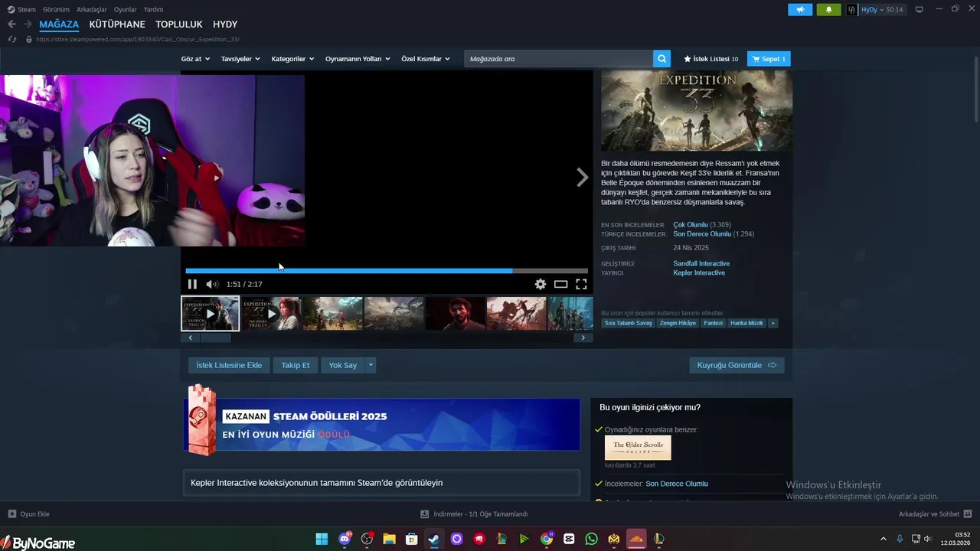The height and width of the screenshot is (551, 980).
Task: Seek within the trailer progress bar
Action: 387,271
